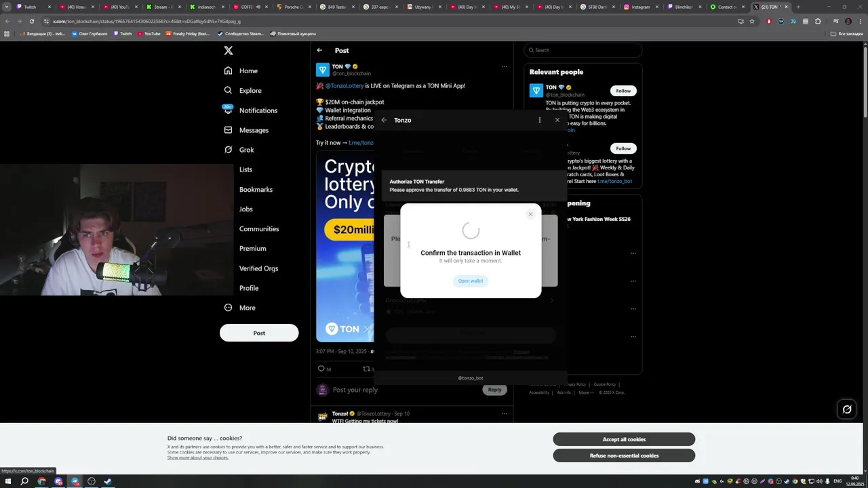Open Verified Orgs in X sidebar
The image size is (868, 488).
point(258,268)
